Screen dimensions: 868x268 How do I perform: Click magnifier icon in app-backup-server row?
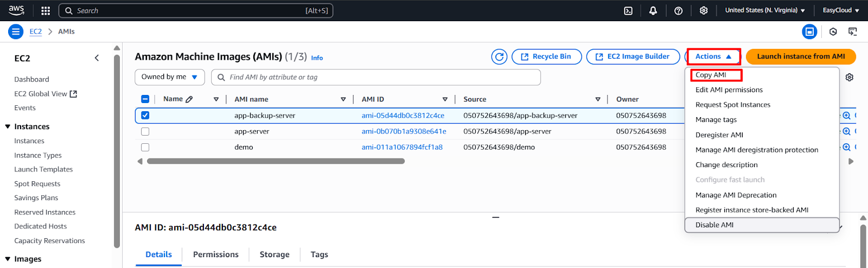[846, 116]
